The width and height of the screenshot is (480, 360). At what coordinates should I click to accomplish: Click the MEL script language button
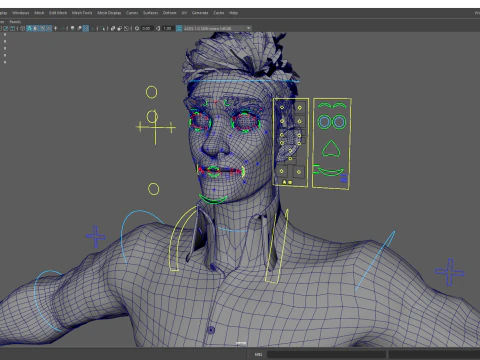258,354
